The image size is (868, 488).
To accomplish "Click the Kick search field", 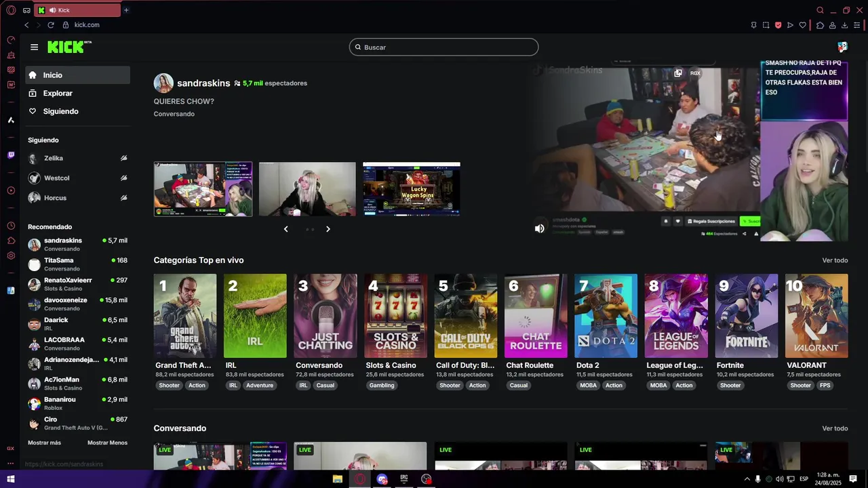I will 444,47.
